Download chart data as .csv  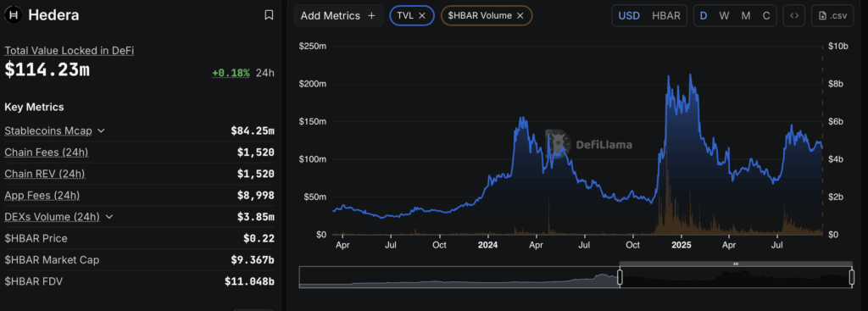click(x=832, y=15)
